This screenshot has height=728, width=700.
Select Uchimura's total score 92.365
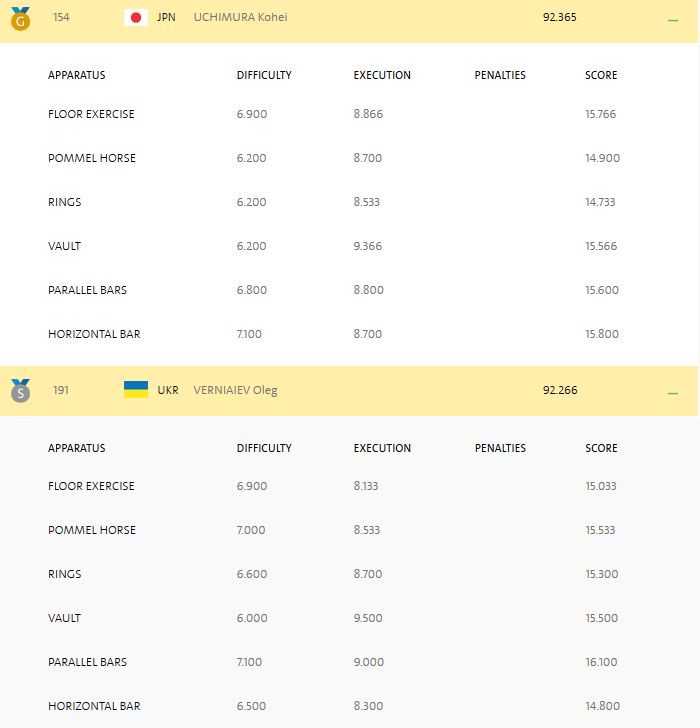point(560,17)
